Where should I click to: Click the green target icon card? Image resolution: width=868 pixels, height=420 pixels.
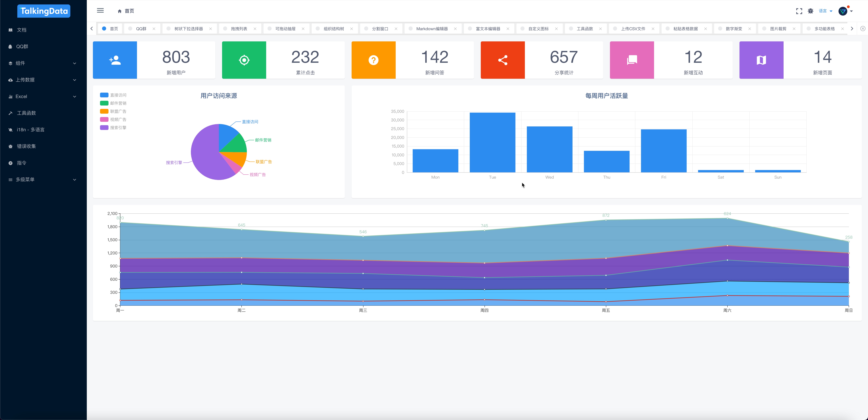244,60
